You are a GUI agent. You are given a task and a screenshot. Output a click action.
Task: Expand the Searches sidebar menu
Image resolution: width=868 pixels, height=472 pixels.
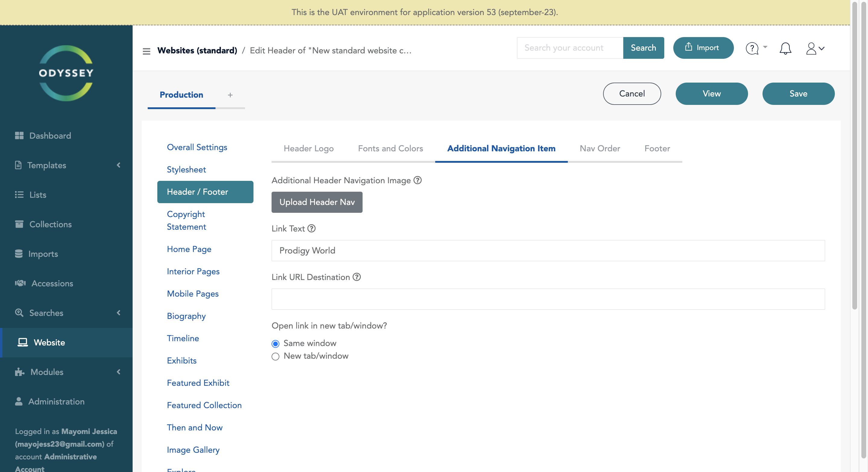46,313
